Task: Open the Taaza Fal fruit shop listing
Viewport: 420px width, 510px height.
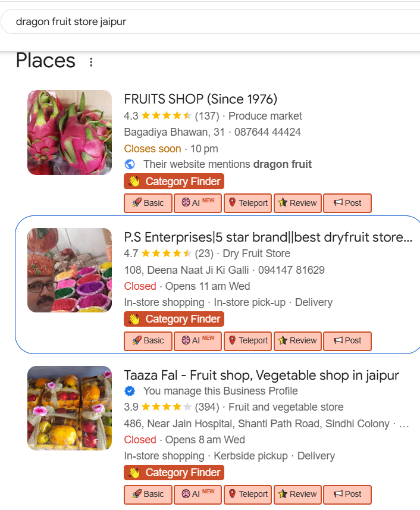Action: 261,375
